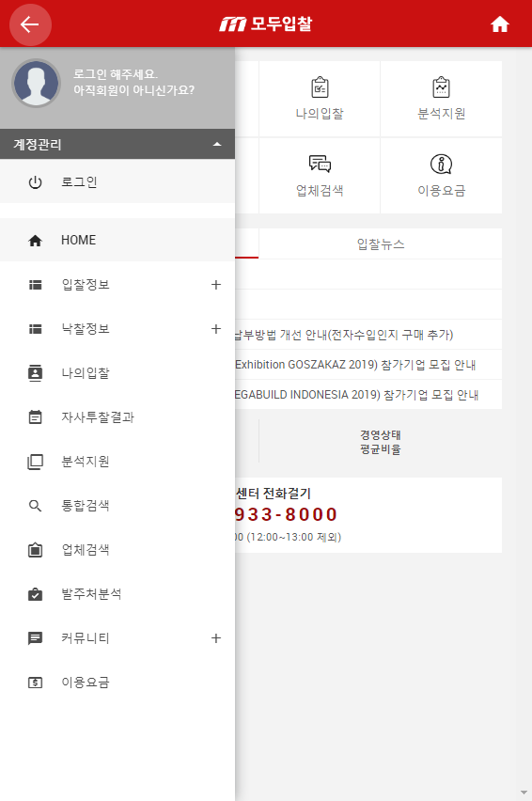Call the 933-8000 customer center number
532x801 pixels.
click(286, 514)
